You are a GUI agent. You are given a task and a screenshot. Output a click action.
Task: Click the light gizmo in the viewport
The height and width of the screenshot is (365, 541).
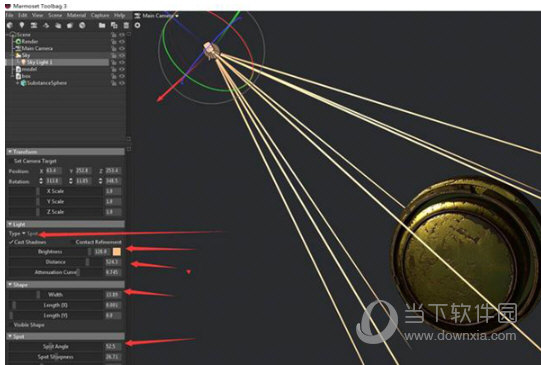tap(210, 50)
